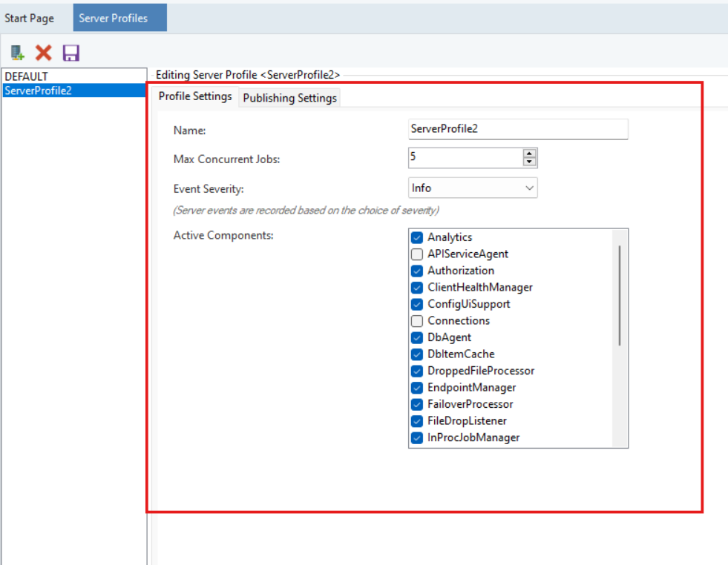728x565 pixels.
Task: Open the Server Profiles tab
Action: point(114,18)
